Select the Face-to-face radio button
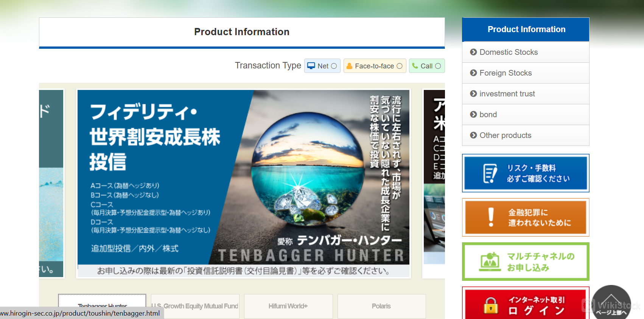This screenshot has height=319, width=644. pos(399,66)
